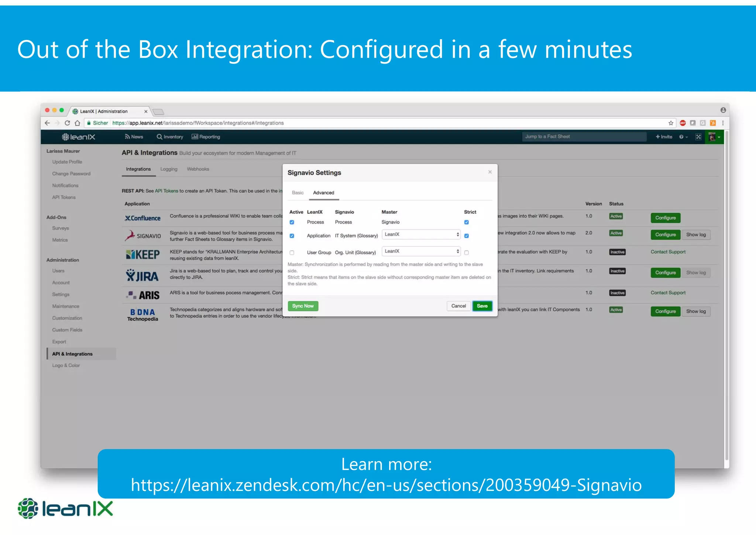Open the Webhooks tab
This screenshot has height=535, width=756.
pyautogui.click(x=198, y=169)
